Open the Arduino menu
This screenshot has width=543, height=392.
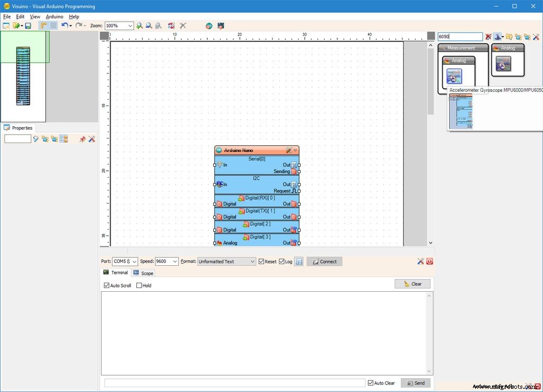[x=54, y=16]
